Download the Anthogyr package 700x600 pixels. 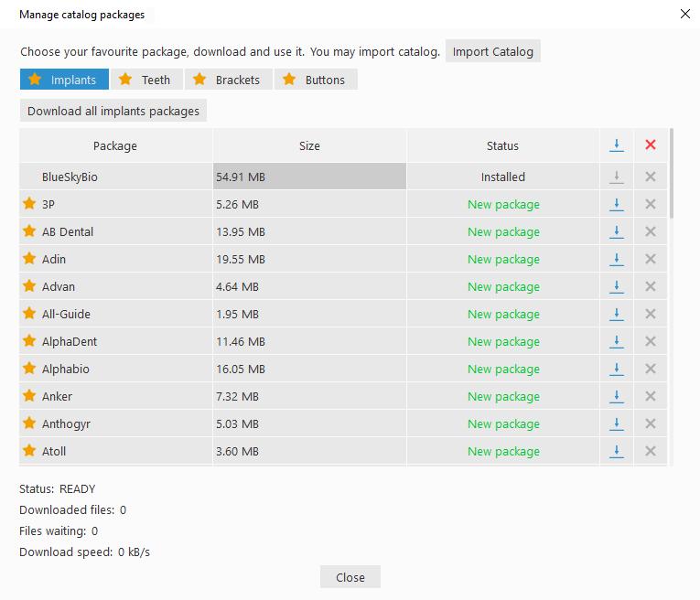pos(617,423)
